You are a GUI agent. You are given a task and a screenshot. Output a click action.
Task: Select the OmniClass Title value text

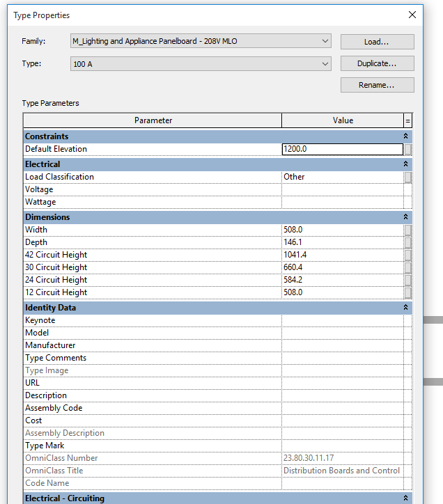coord(341,471)
